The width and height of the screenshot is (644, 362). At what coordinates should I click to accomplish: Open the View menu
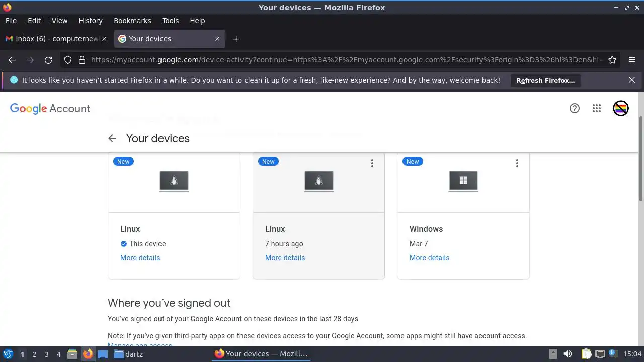coord(59,21)
